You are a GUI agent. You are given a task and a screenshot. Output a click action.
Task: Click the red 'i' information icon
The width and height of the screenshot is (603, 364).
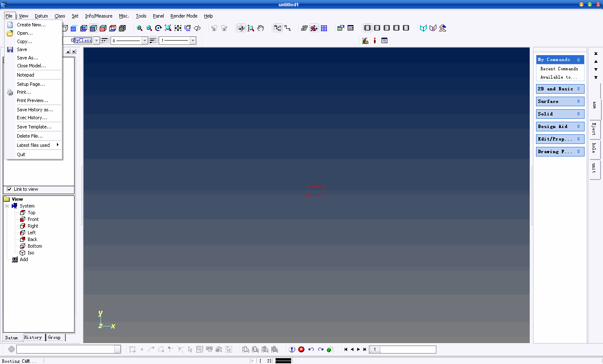point(375,41)
